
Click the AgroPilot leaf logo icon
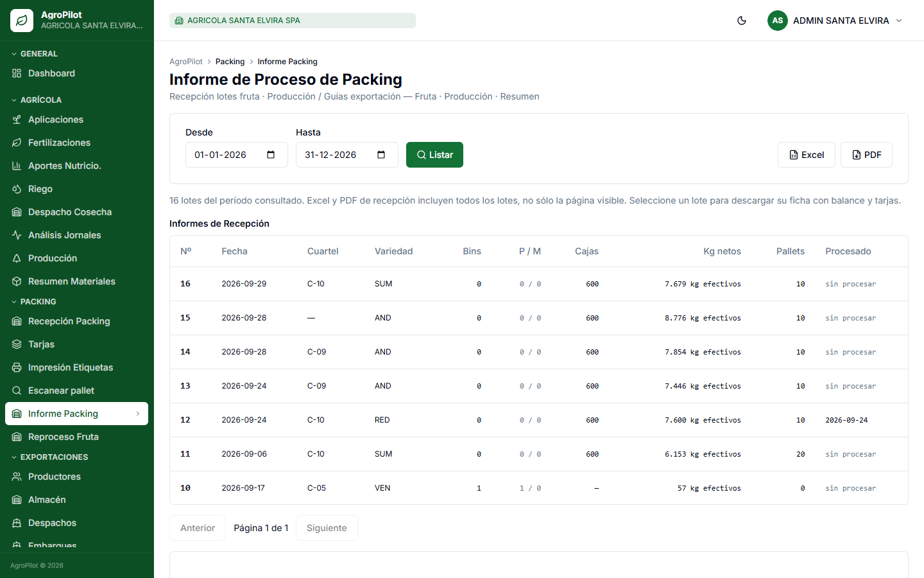[x=22, y=21]
